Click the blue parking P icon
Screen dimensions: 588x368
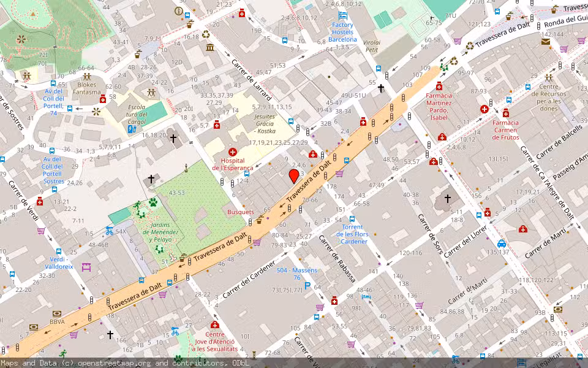pos(307,286)
